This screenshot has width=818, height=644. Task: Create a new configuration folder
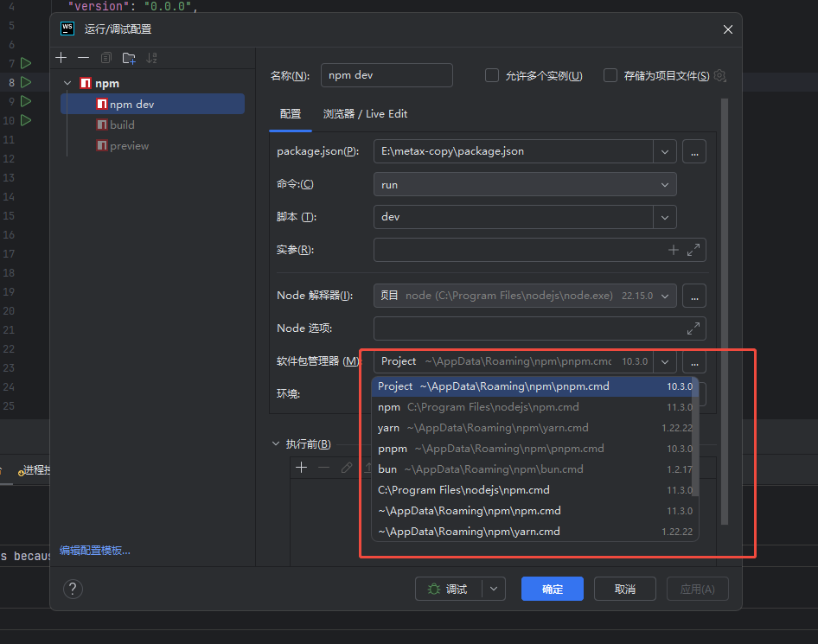click(129, 58)
